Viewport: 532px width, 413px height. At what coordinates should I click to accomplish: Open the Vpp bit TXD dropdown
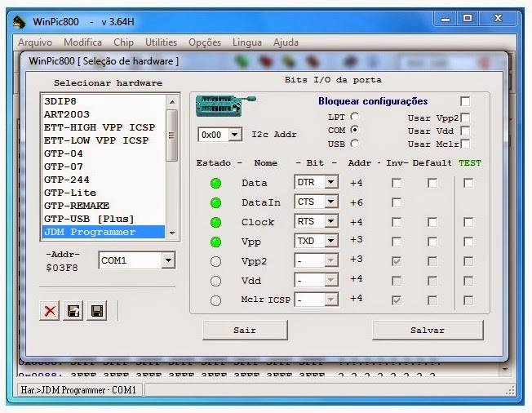(x=330, y=241)
